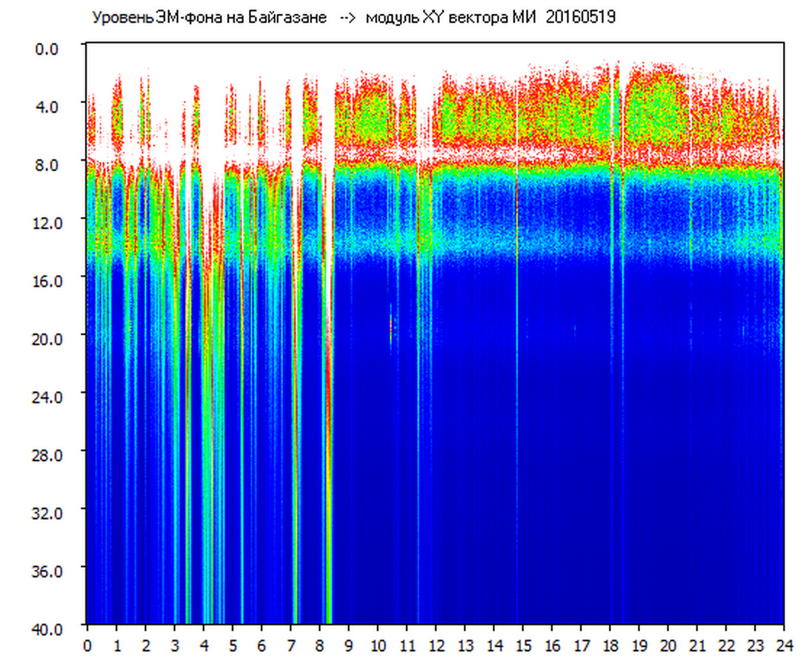This screenshot has height=667, width=812.
Task: Select hour 3 on the x-axis
Action: pos(175,646)
